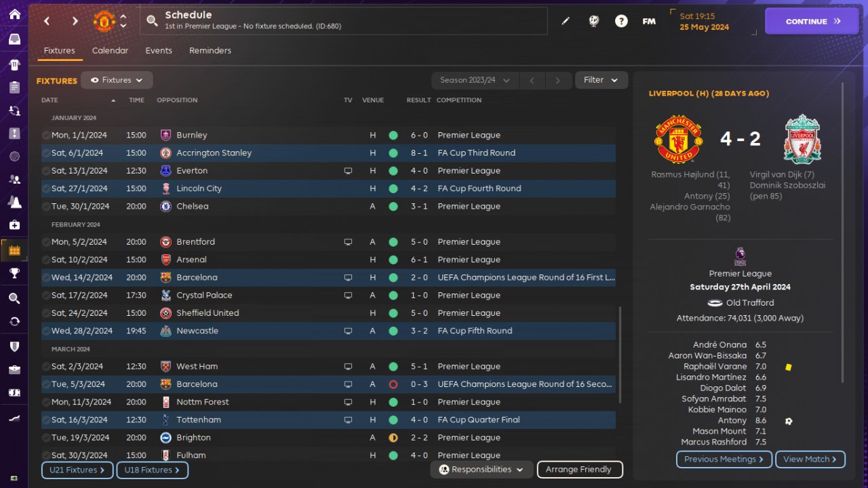
Task: Click the search magnifier in the title bar
Action: [153, 21]
